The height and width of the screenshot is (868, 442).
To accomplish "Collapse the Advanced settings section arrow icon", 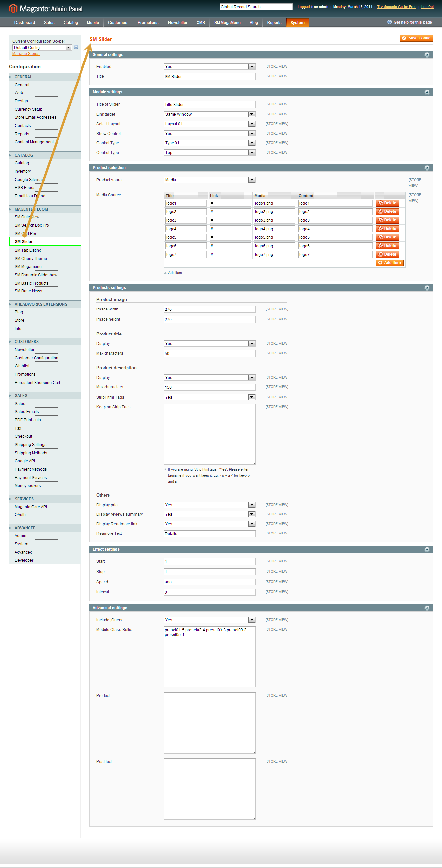I will click(427, 608).
